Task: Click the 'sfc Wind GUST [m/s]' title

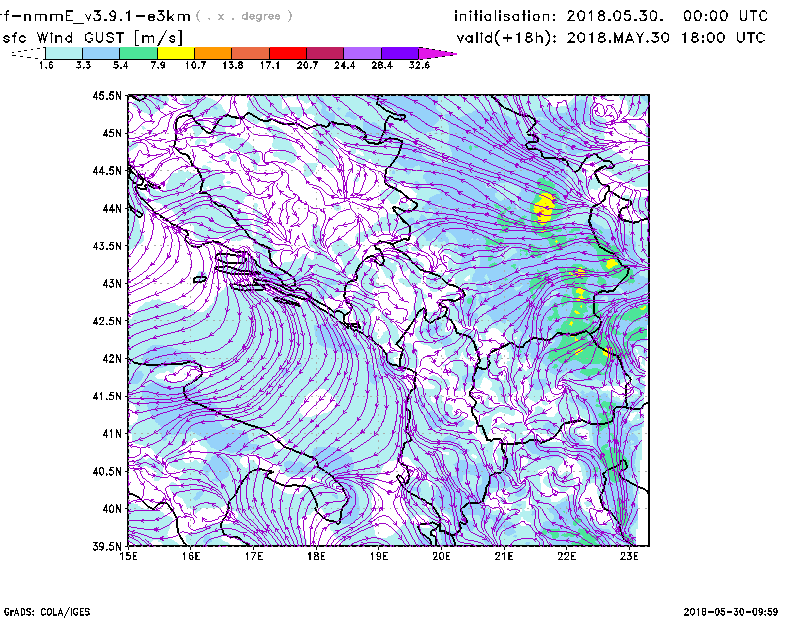Action: coord(93,38)
